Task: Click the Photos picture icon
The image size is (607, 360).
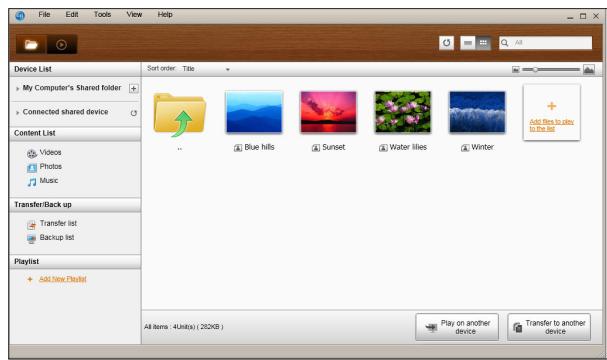Action: pos(32,168)
